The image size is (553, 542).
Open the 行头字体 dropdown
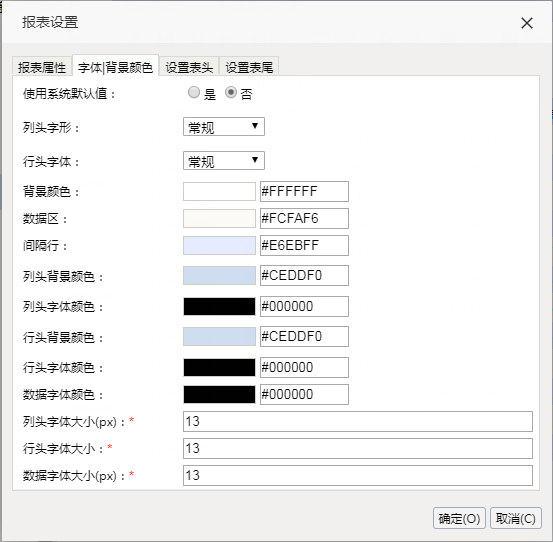[224, 161]
